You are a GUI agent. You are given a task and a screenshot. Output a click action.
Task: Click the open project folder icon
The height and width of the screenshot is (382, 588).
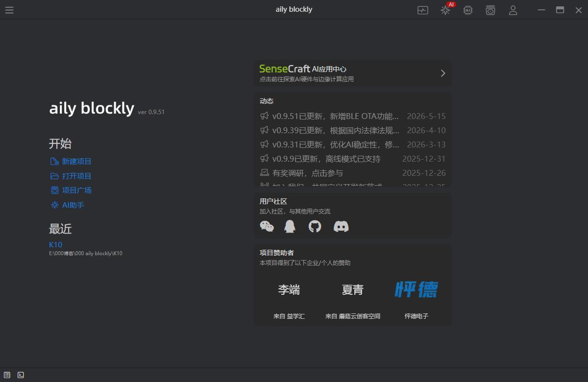click(x=54, y=176)
